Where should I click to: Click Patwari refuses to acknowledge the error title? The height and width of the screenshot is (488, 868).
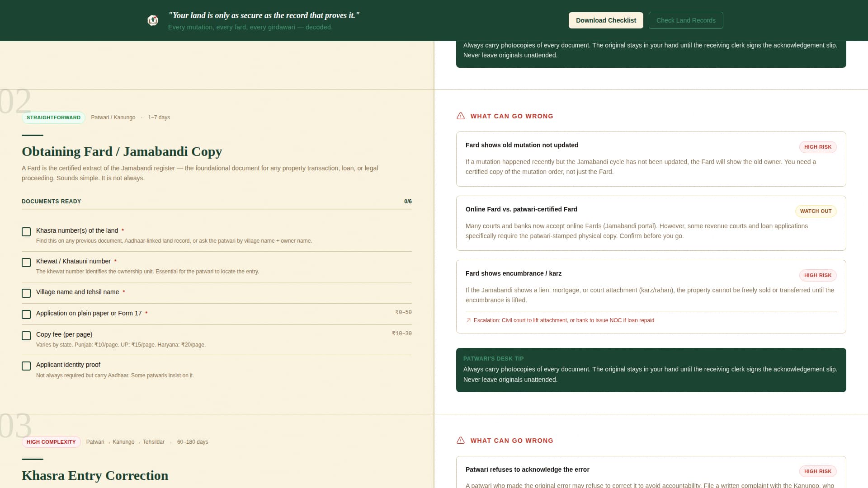(527, 469)
